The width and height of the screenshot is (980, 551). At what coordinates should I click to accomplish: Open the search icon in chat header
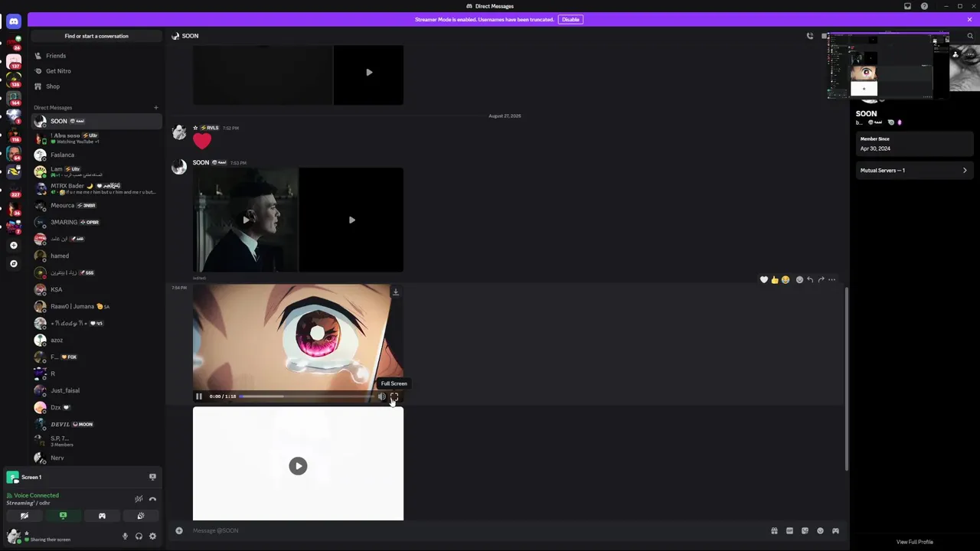click(x=970, y=36)
